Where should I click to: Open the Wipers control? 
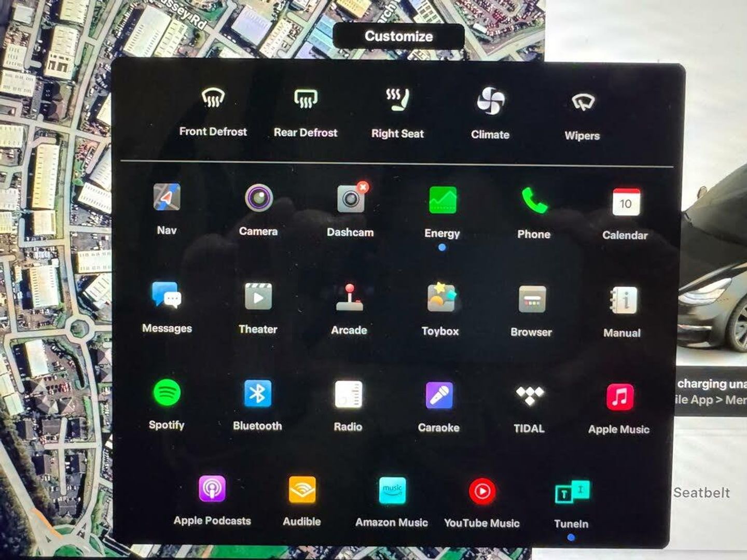pos(582,117)
